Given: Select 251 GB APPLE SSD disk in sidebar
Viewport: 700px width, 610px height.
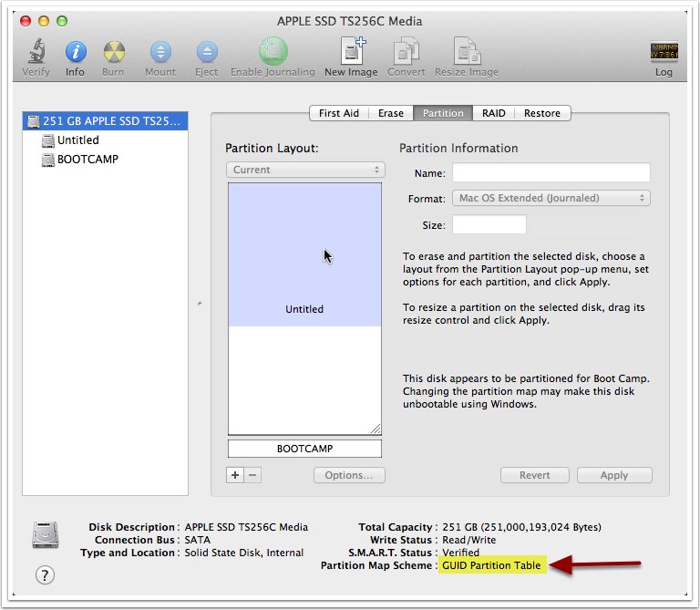Looking at the screenshot, I should coord(106,121).
